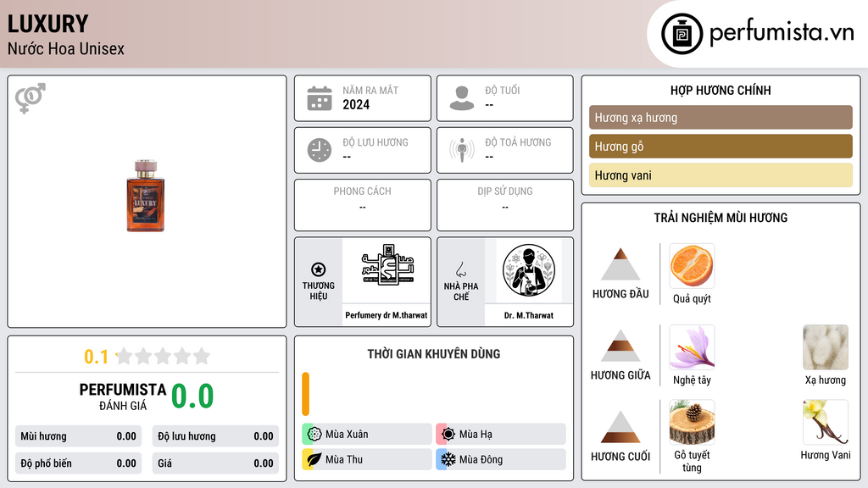Viewport: 868px width, 488px height.
Task: Click the Gỗ tuyết tùng cedarwood note image
Action: tap(692, 422)
